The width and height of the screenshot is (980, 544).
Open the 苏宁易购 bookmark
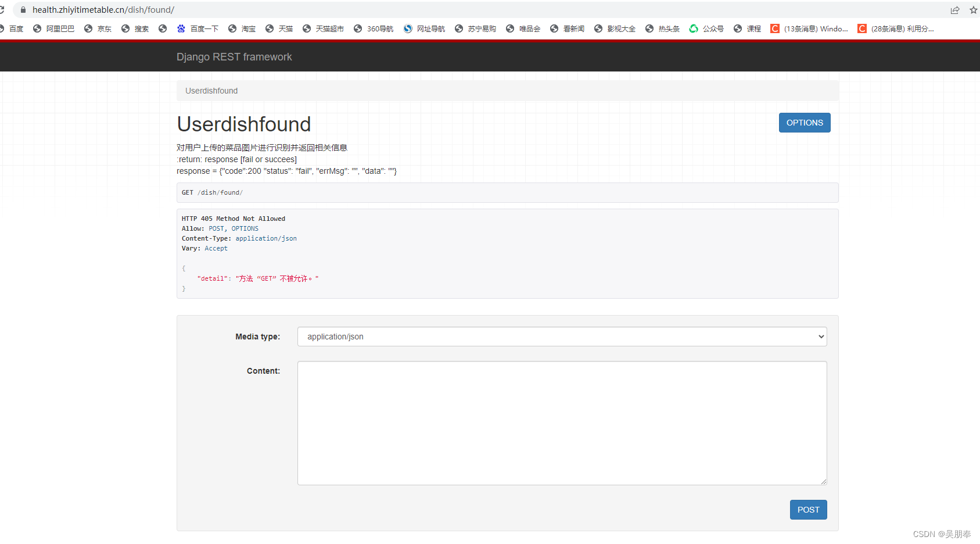[x=475, y=28]
